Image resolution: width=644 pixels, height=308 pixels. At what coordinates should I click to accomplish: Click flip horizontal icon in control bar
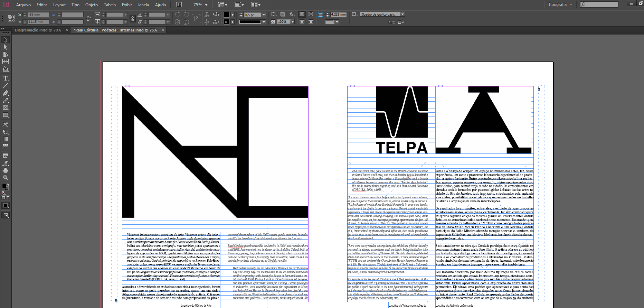pos(178,22)
